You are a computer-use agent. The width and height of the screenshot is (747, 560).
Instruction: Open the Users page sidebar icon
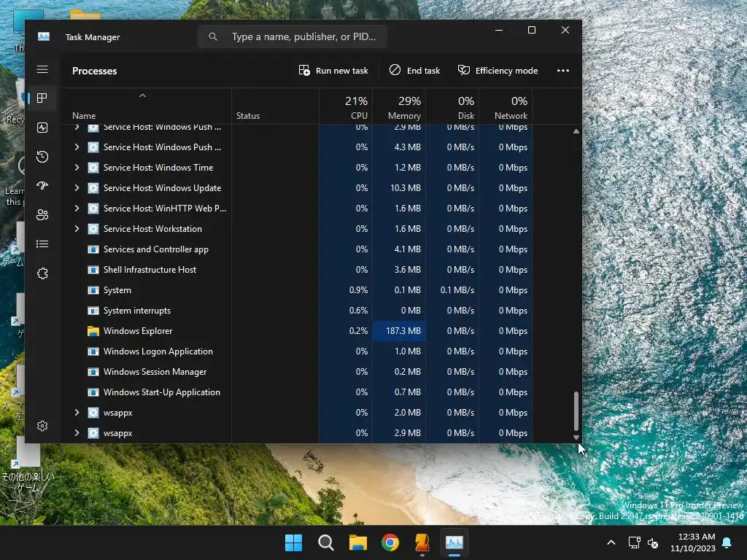(x=42, y=215)
